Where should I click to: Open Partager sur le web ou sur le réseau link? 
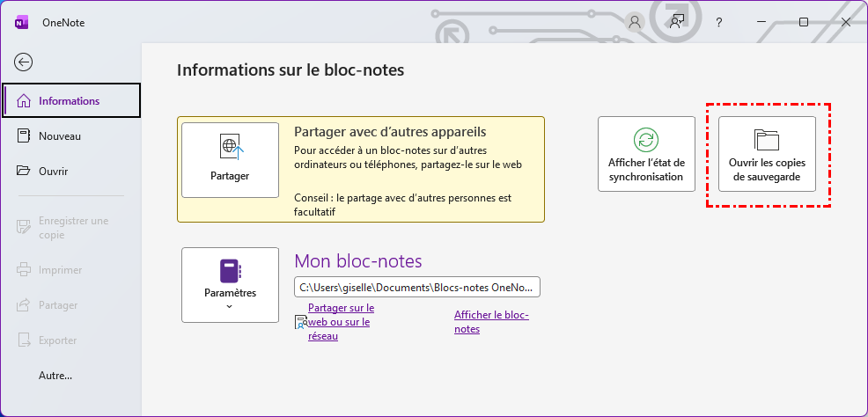(x=341, y=322)
